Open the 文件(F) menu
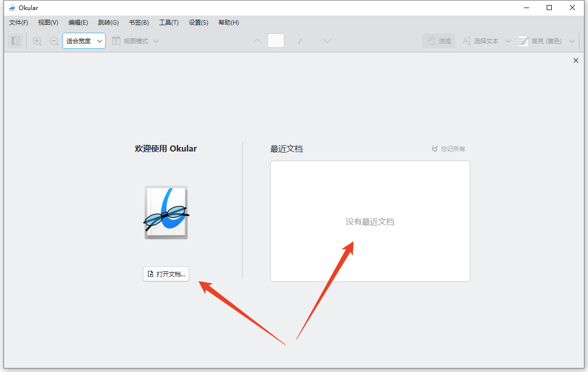The height and width of the screenshot is (372, 588). pyautogui.click(x=19, y=23)
